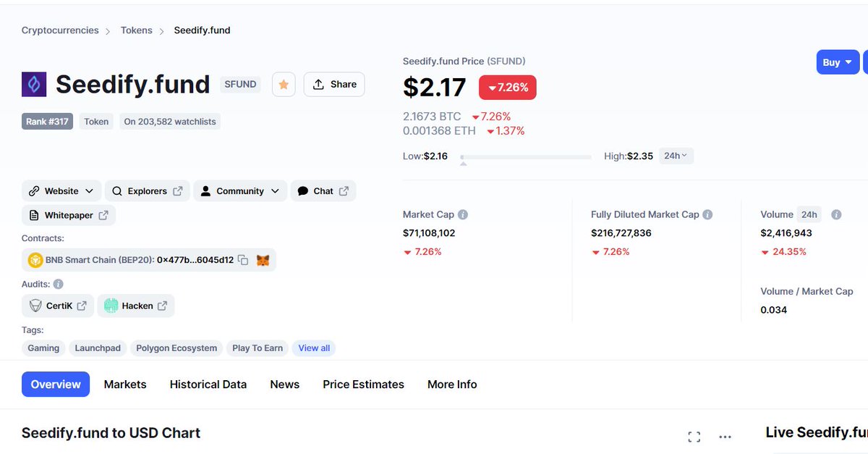868x454 pixels.
Task: Click the 2.1673 BTC price text
Action: (x=432, y=117)
